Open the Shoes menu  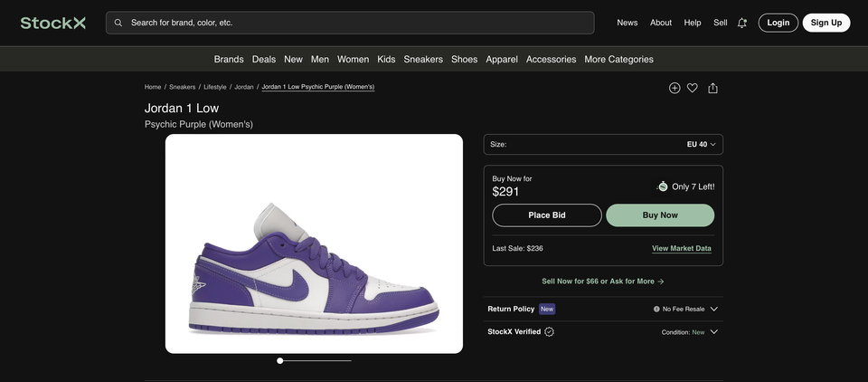465,60
